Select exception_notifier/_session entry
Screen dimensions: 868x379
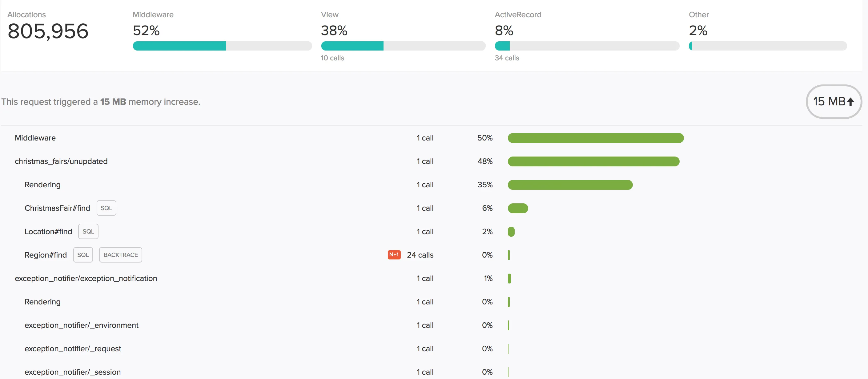coord(72,372)
